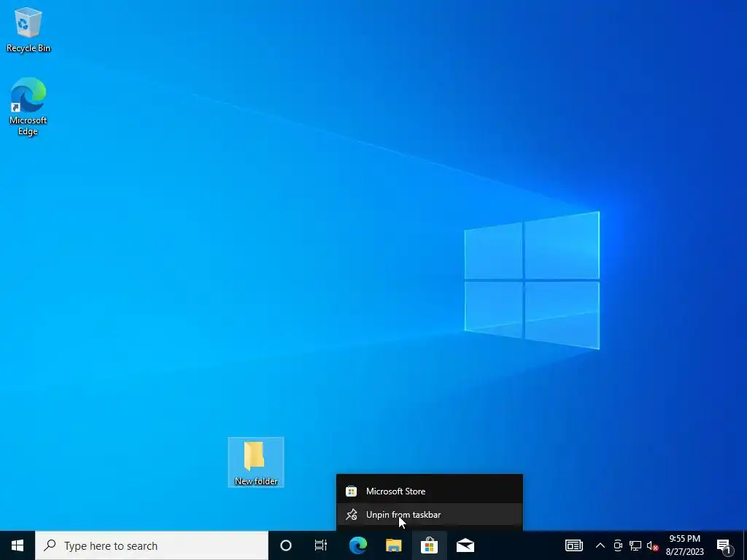This screenshot has width=747, height=560.
Task: Open Task View on the taskbar
Action: (321, 545)
